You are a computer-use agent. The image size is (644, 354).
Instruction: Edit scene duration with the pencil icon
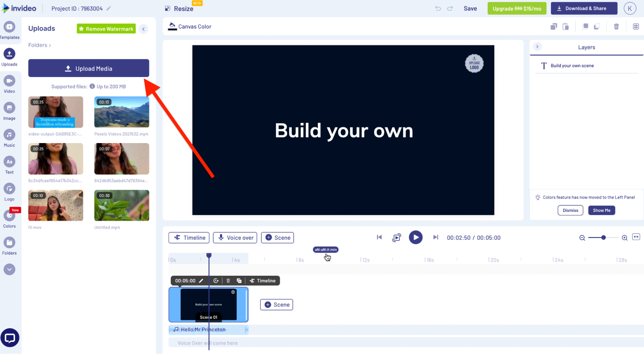click(x=201, y=281)
